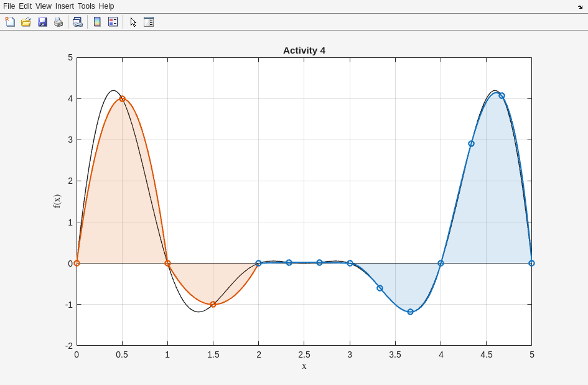The height and width of the screenshot is (385, 588).
Task: Save the figure using the floppy disk icon
Action: [x=42, y=22]
